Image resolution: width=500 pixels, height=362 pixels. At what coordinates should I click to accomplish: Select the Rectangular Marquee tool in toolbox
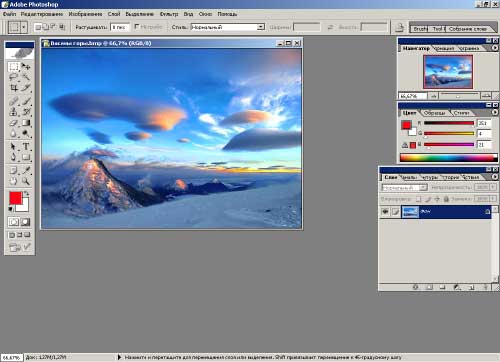[x=14, y=67]
